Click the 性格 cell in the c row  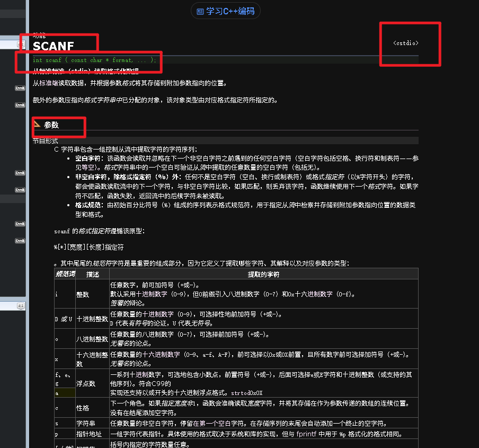click(92, 408)
